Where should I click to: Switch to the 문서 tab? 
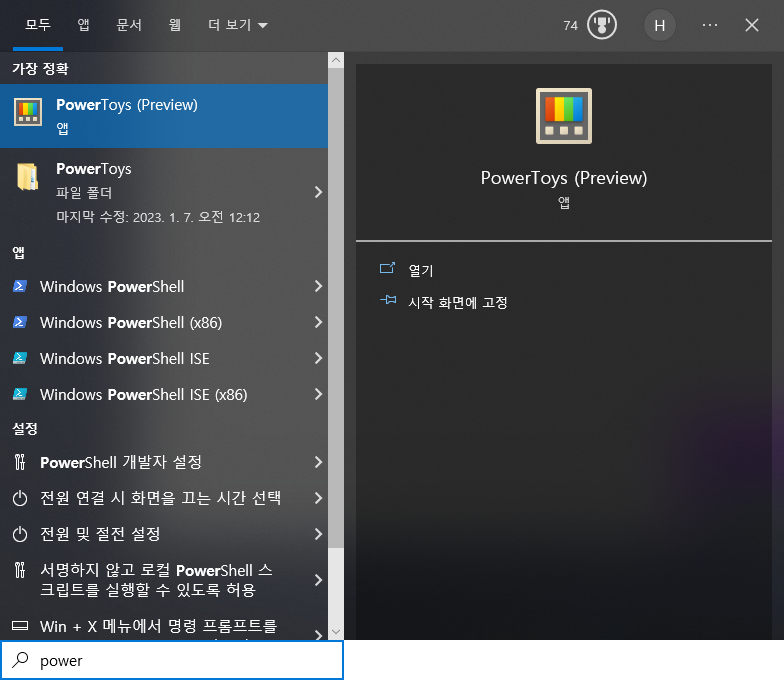point(129,24)
